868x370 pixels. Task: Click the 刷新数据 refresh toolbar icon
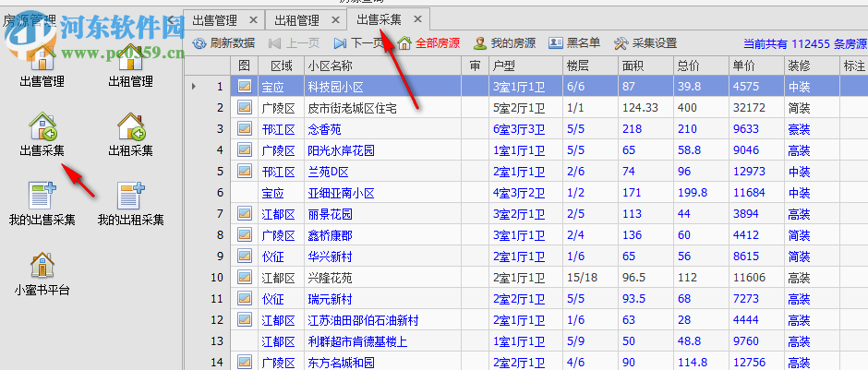pos(199,43)
